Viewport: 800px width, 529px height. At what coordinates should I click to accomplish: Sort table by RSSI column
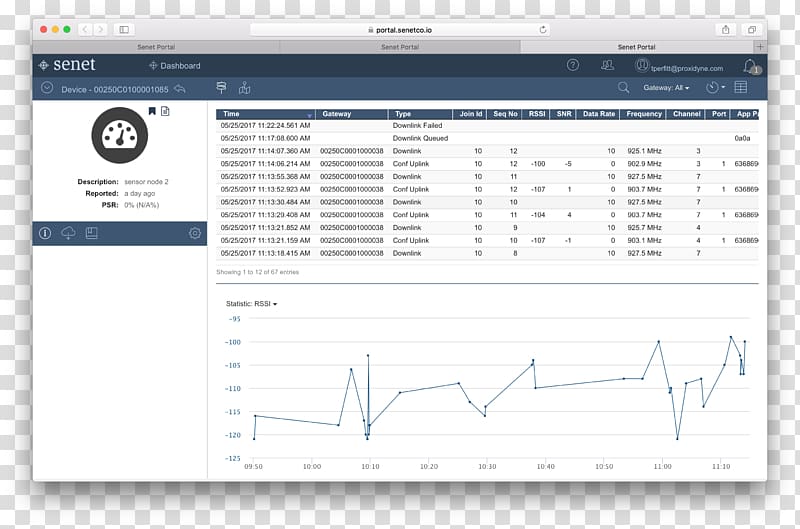[536, 114]
